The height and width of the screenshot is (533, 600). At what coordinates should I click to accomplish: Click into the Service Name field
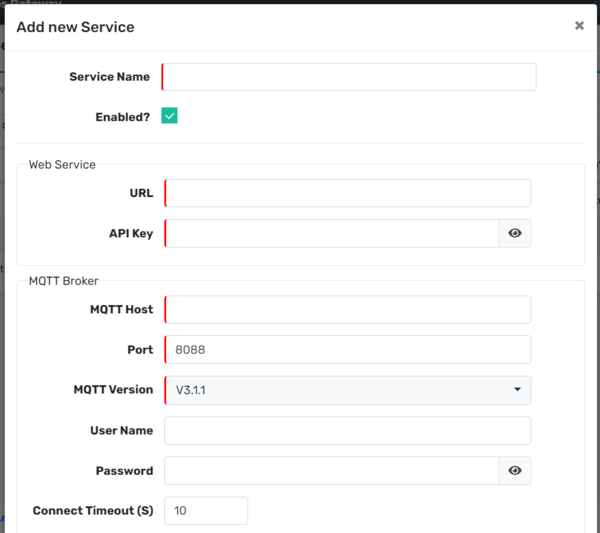pos(349,77)
